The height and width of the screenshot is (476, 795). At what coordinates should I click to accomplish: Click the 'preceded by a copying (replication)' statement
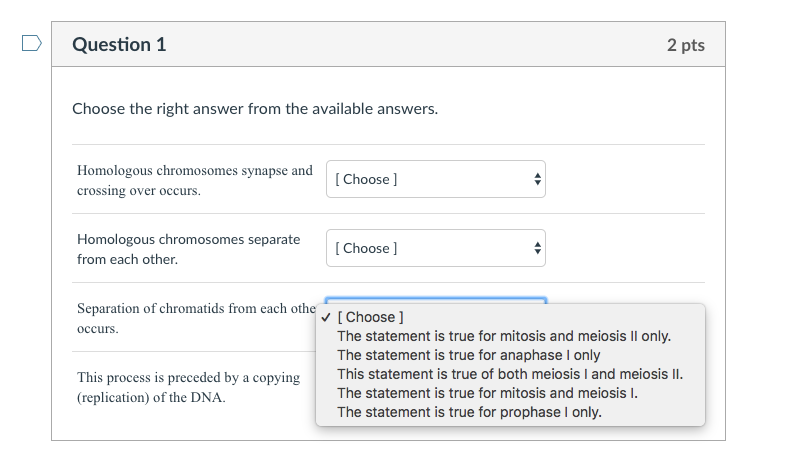pyautogui.click(x=189, y=387)
